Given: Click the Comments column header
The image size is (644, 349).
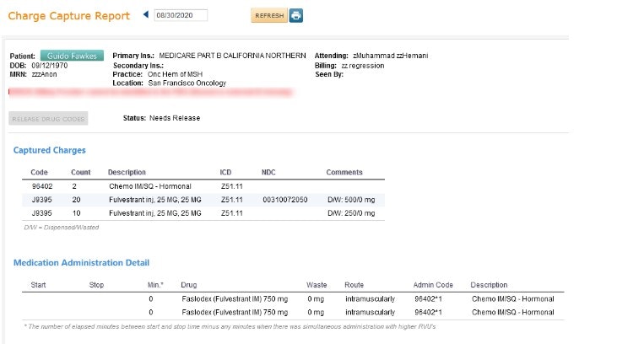Looking at the screenshot, I should pos(344,172).
